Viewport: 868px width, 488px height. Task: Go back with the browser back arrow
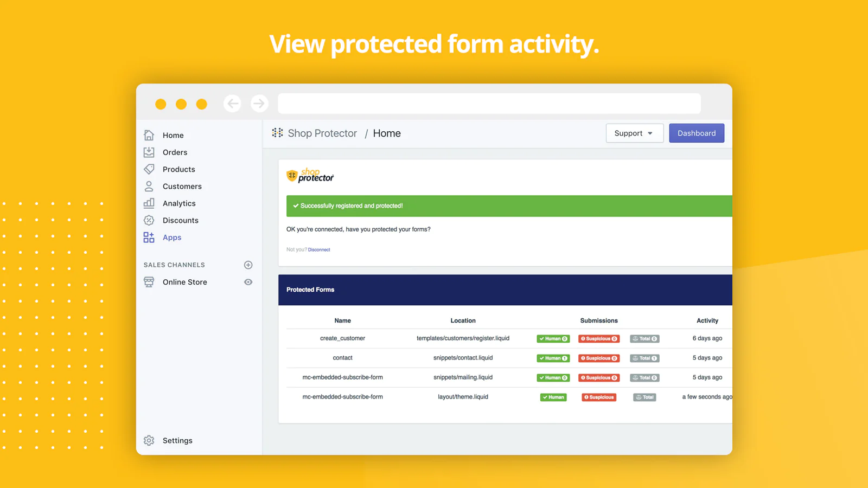[233, 104]
